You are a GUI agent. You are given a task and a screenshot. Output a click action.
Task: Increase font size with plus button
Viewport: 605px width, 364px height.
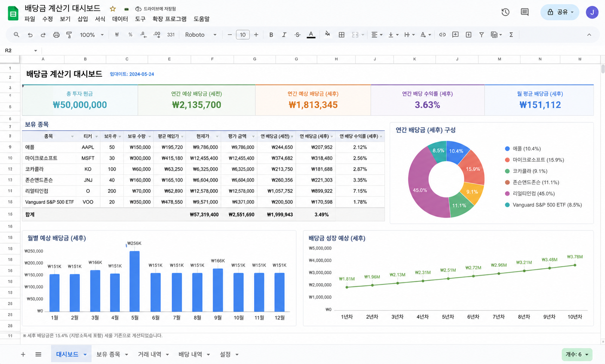256,35
